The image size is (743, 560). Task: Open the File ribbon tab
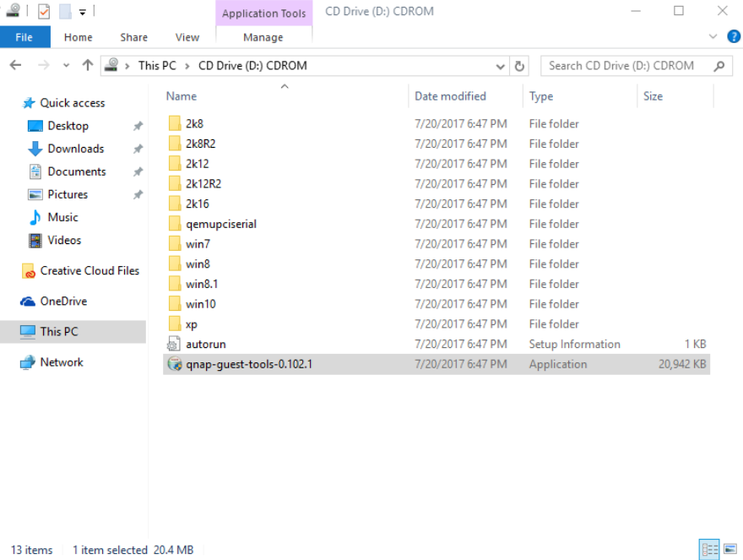[24, 37]
